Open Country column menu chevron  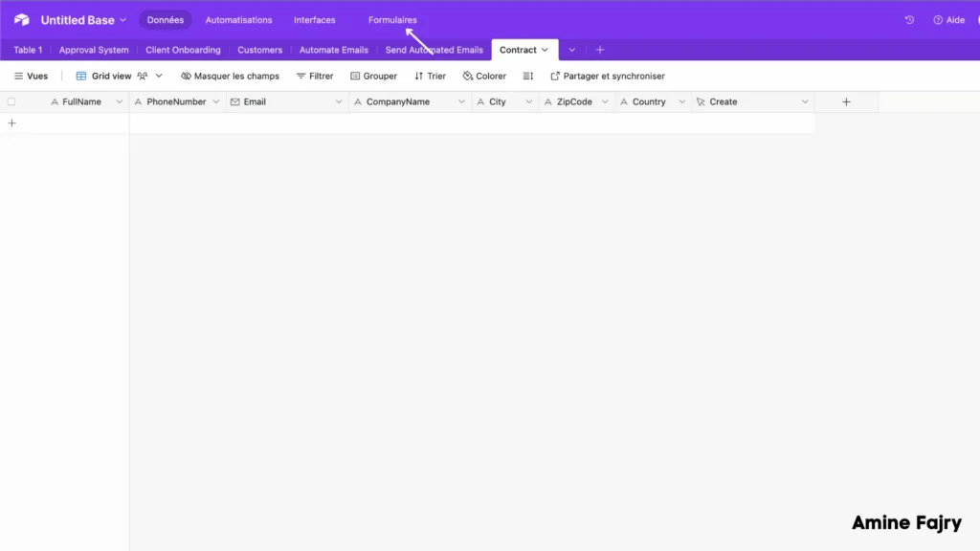pos(681,101)
